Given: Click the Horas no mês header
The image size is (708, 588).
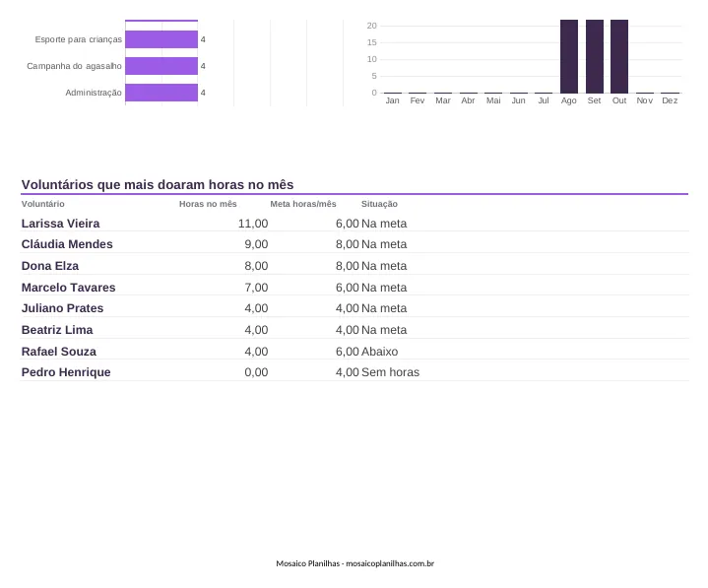Looking at the screenshot, I should pos(208,204).
